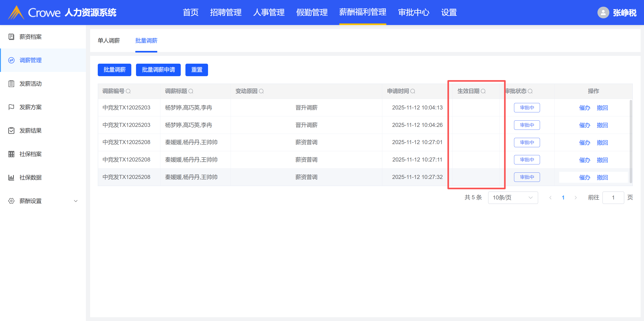
Task: Go to next page arrow
Action: [x=576, y=197]
